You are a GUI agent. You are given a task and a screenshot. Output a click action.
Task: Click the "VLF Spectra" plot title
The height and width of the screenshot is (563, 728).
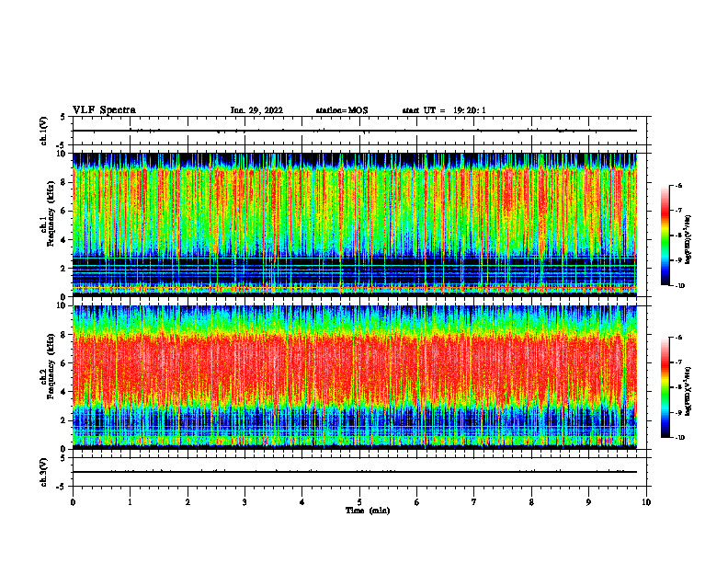tap(105, 110)
